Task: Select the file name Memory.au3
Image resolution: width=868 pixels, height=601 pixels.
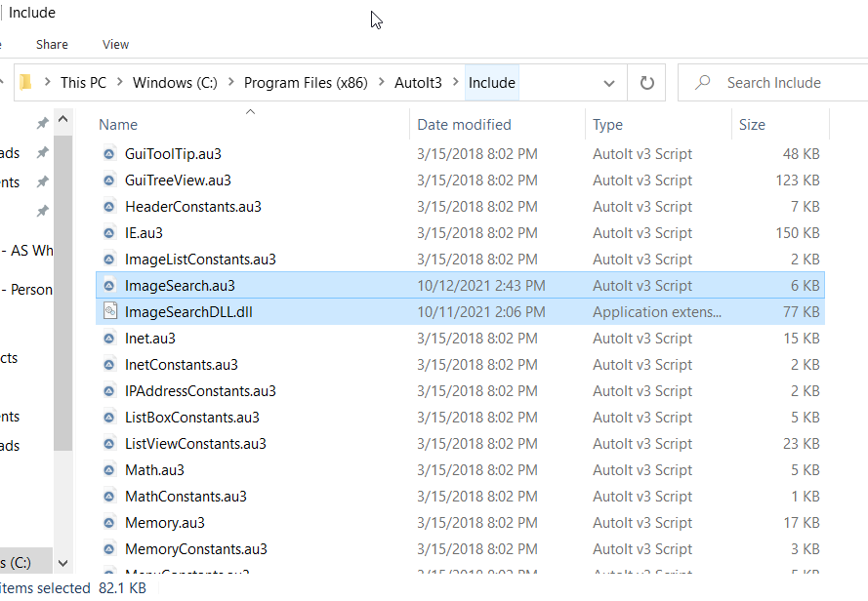Action: coord(165,522)
